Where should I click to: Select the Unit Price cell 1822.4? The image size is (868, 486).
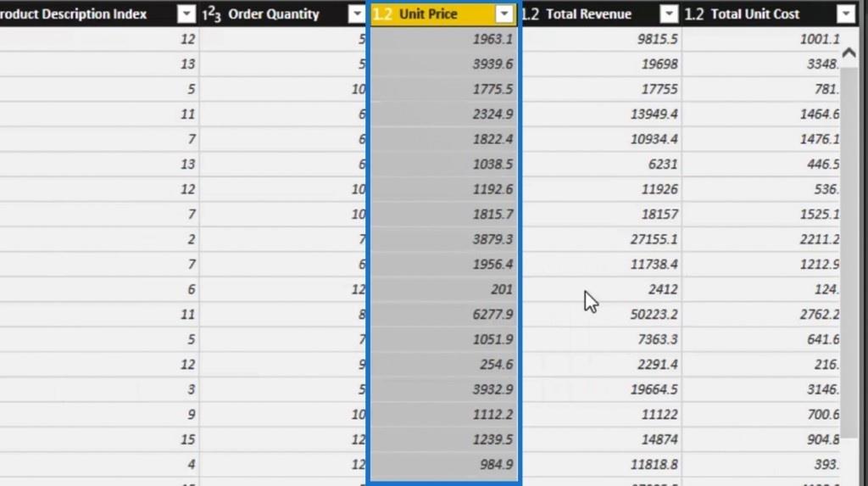443,138
